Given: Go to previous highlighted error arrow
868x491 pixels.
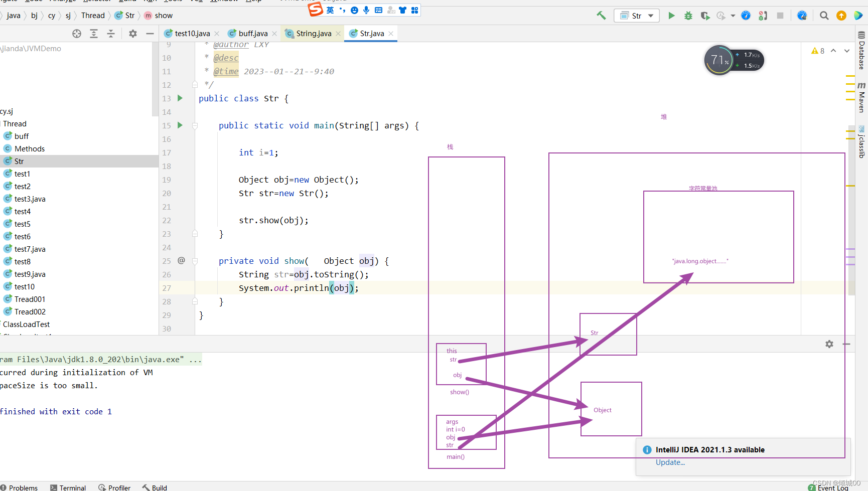Looking at the screenshot, I should click(833, 51).
